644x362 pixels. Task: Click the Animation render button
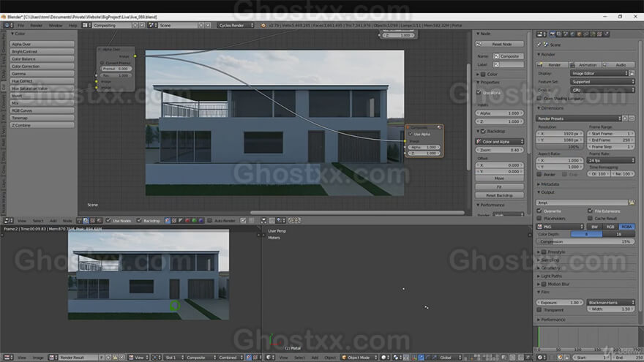[x=585, y=65]
